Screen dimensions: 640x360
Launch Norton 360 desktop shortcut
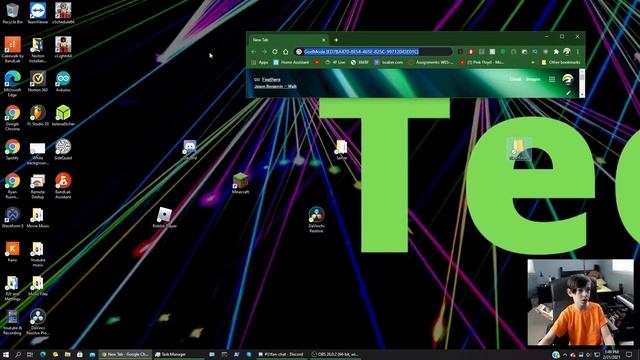pos(38,81)
